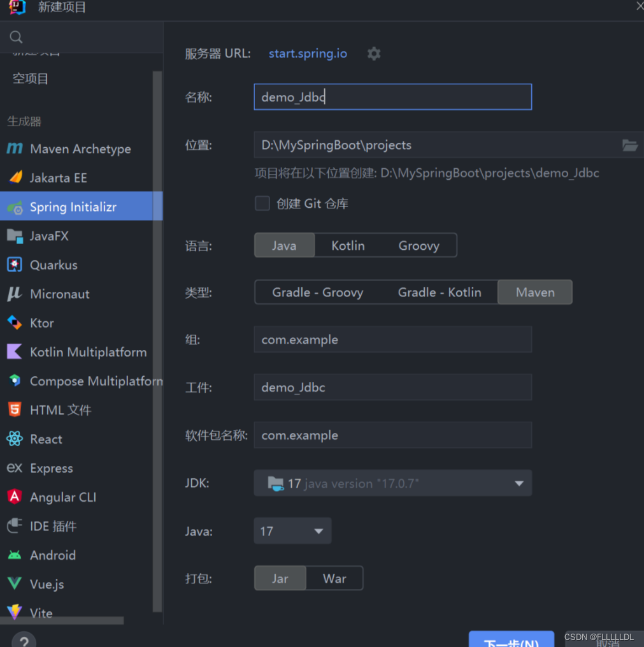This screenshot has width=644, height=647.
Task: Click the 工件 field demo_Jdbc
Action: [x=393, y=388]
